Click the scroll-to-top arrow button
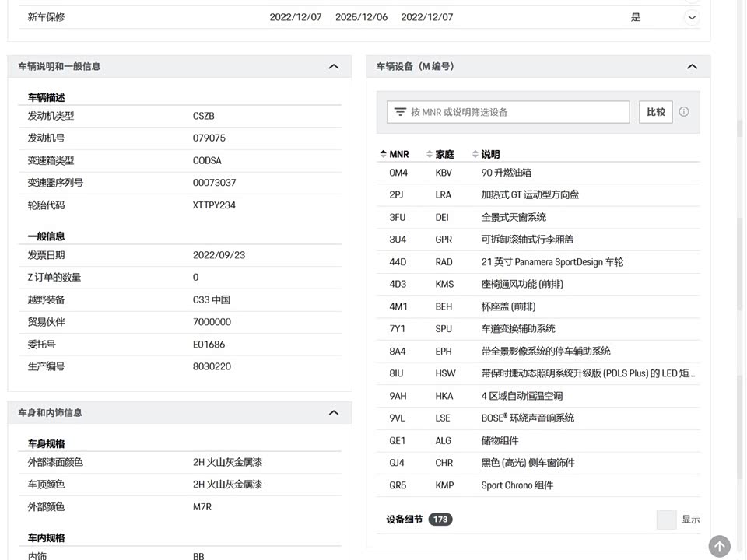The image size is (747, 560). (x=719, y=547)
